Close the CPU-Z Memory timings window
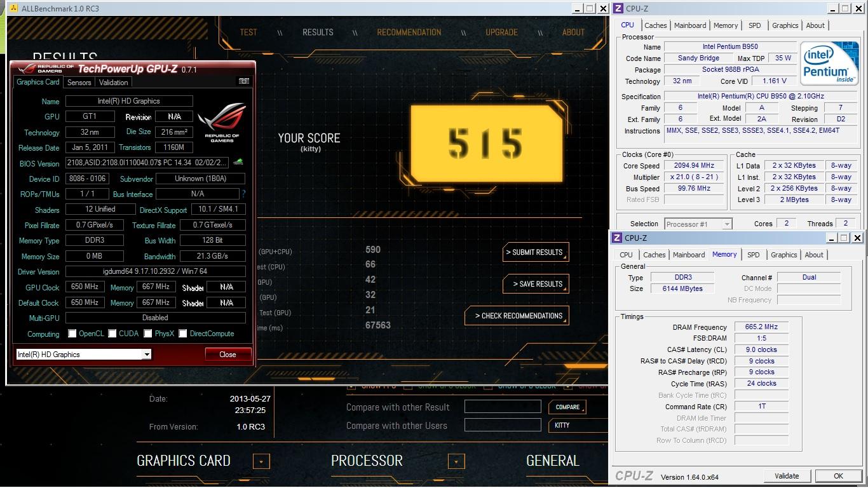Viewport: 868px width, 488px height. point(857,238)
